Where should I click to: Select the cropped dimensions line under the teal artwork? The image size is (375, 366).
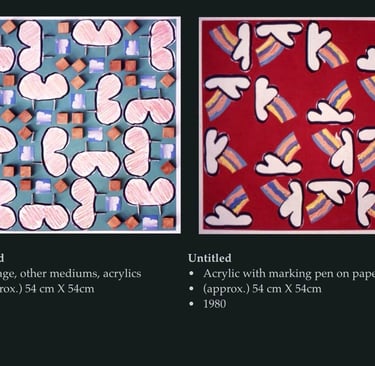click(47, 289)
